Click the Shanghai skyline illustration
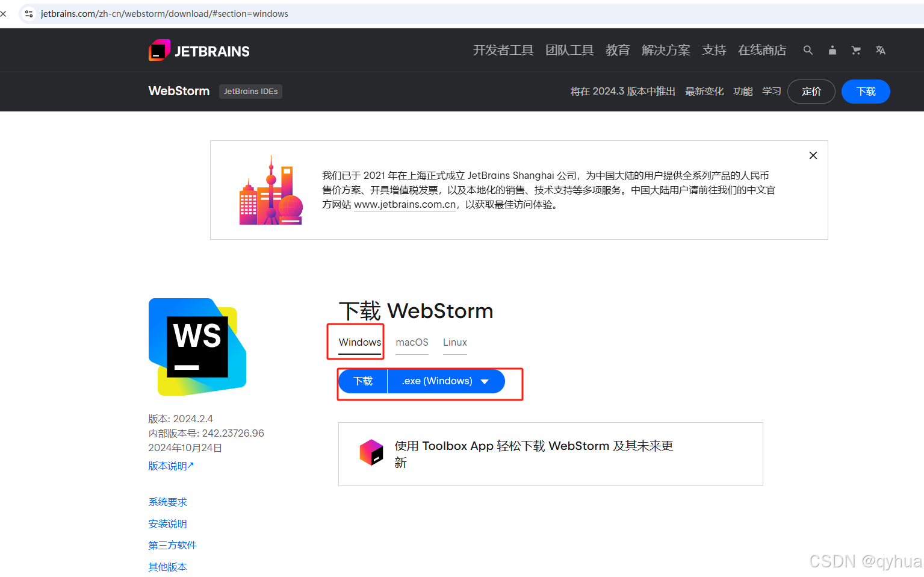The image size is (924, 577). [271, 190]
